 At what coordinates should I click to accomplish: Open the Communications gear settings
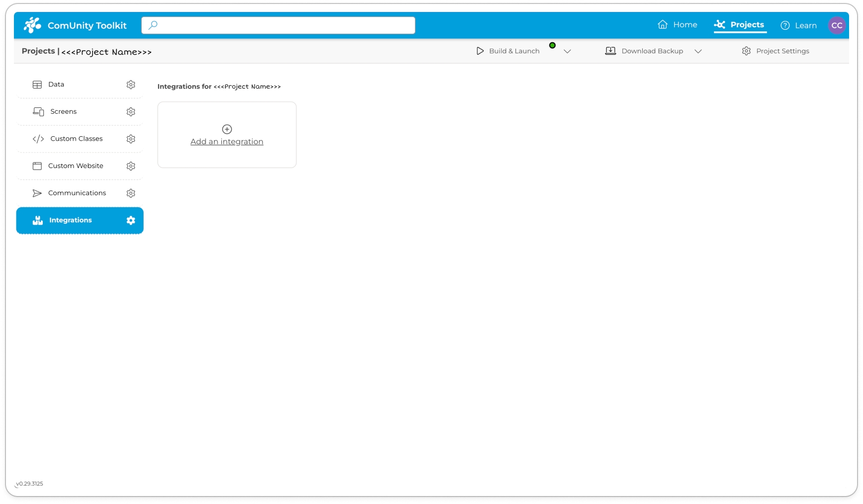click(131, 193)
